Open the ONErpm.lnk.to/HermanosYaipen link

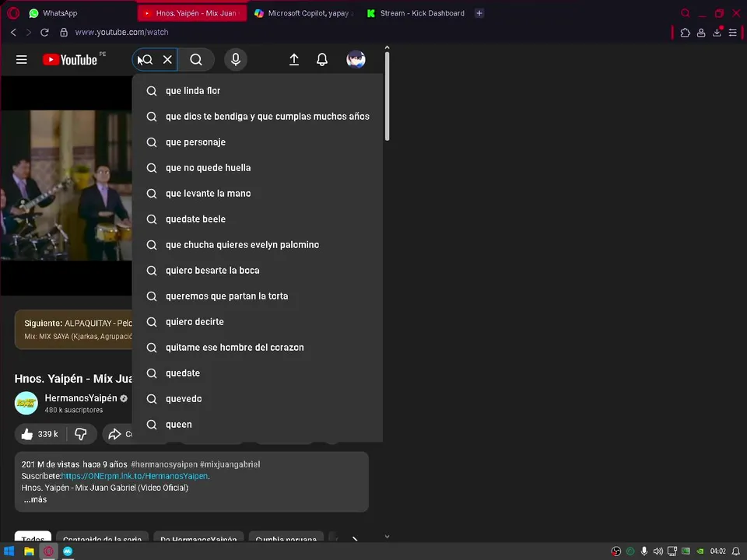click(135, 476)
